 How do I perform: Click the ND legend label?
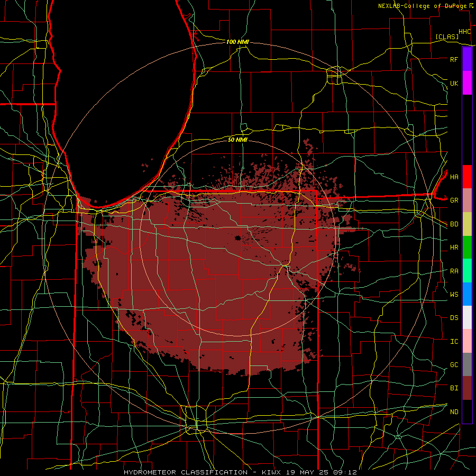coord(454,411)
